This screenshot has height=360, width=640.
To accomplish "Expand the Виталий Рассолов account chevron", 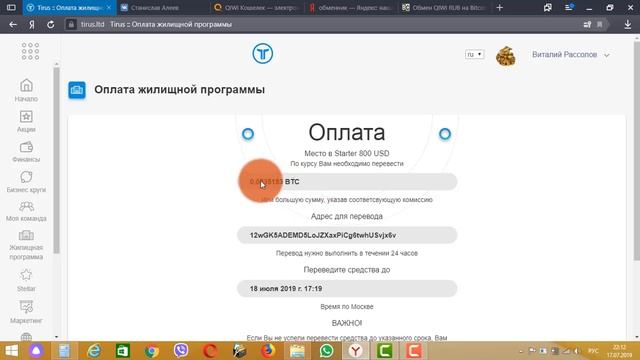I will pos(607,55).
